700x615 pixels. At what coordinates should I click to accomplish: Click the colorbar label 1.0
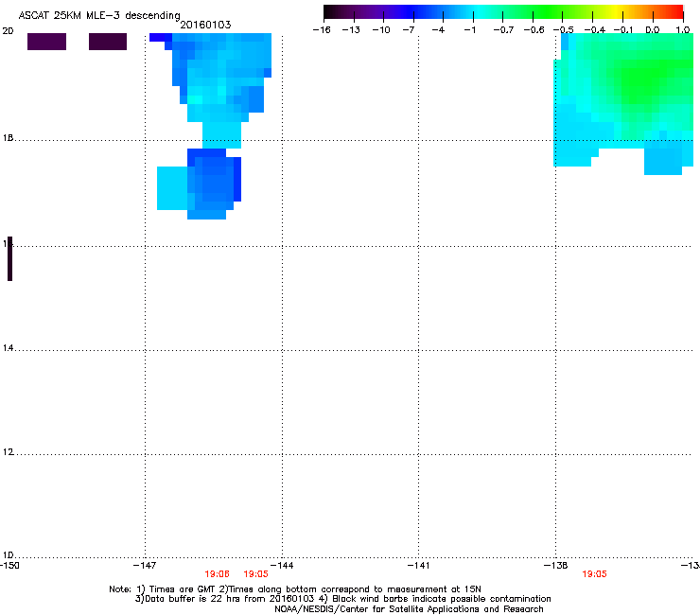pos(683,30)
